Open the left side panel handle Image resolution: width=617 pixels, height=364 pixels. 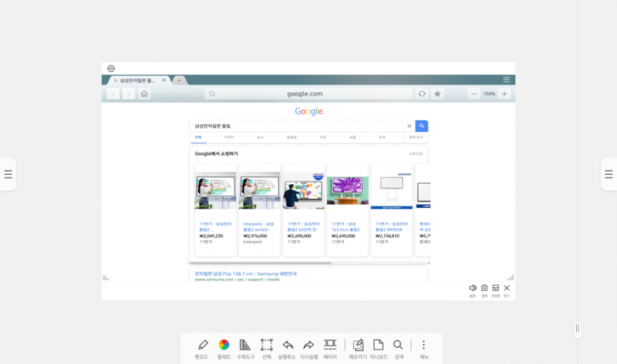click(8, 174)
